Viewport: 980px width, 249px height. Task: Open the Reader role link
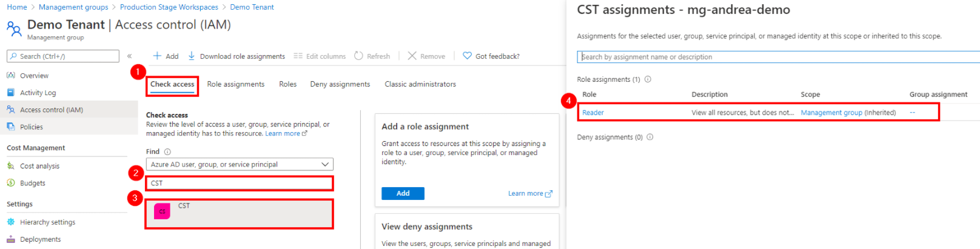[x=593, y=113]
